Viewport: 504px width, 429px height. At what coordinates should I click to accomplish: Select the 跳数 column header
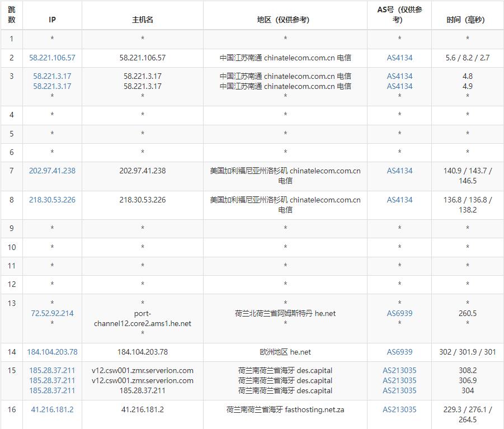[x=12, y=15]
